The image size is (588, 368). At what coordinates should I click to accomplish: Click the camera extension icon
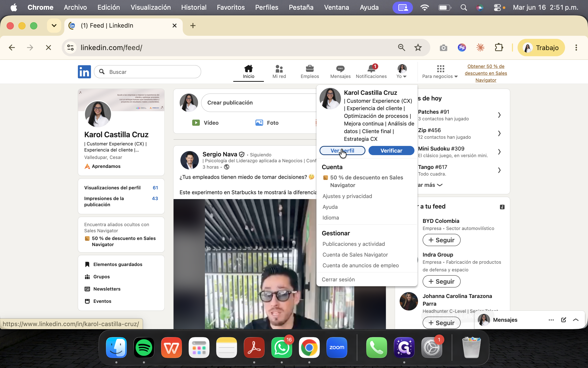pyautogui.click(x=444, y=48)
